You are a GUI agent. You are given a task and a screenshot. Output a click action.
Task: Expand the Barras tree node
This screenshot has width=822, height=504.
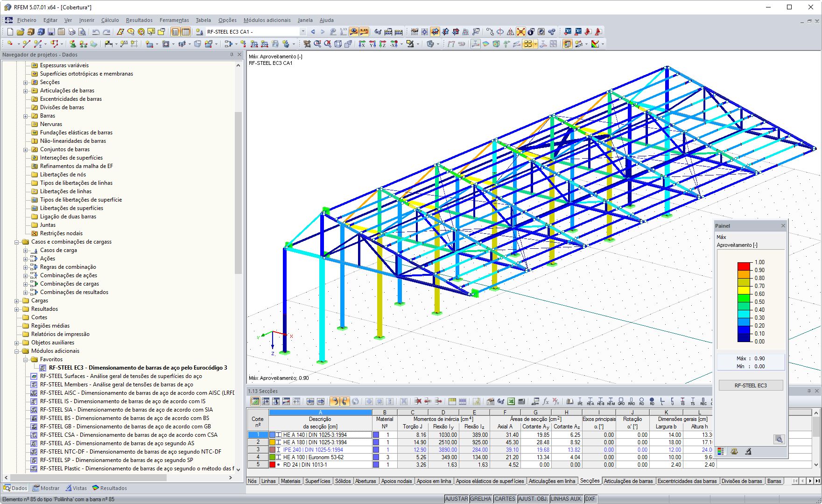(26, 116)
